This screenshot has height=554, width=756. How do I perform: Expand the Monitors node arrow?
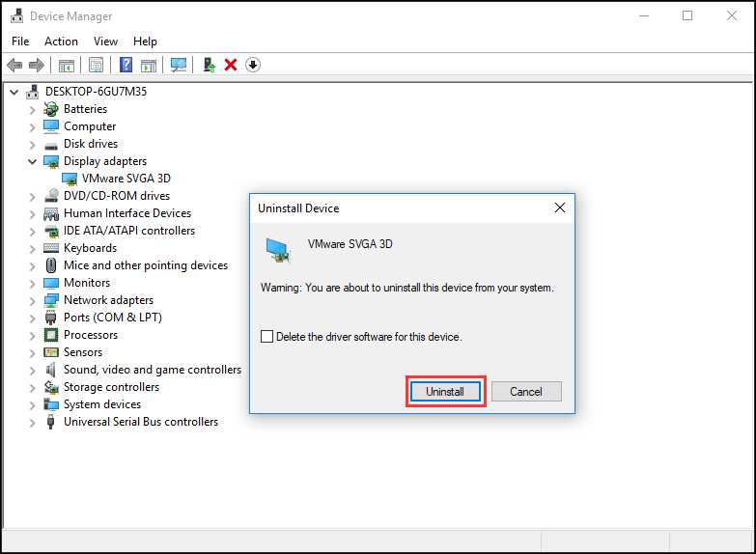pos(32,284)
